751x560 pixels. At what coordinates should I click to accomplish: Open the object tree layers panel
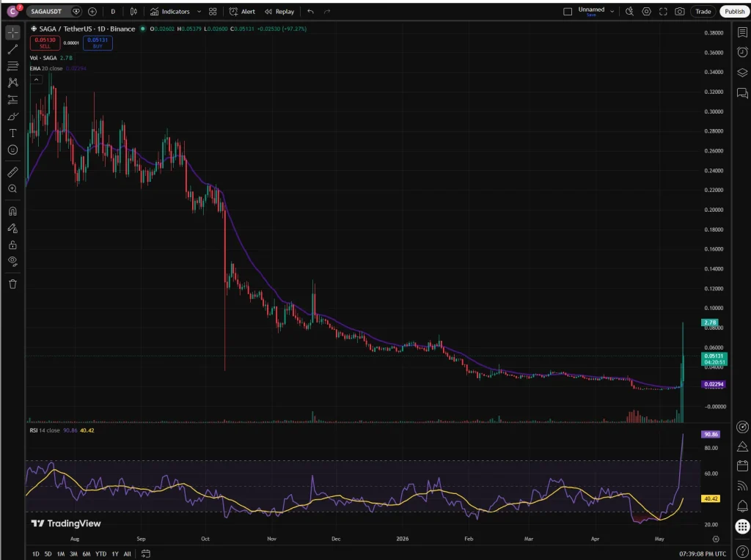[x=742, y=73]
